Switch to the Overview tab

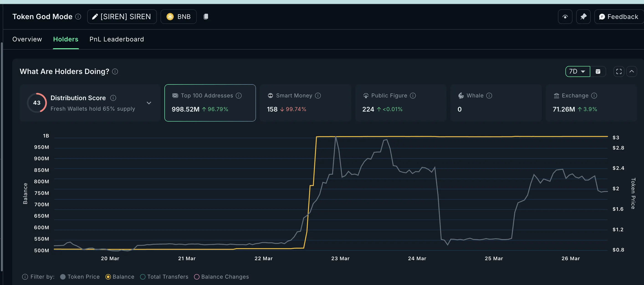pyautogui.click(x=27, y=39)
